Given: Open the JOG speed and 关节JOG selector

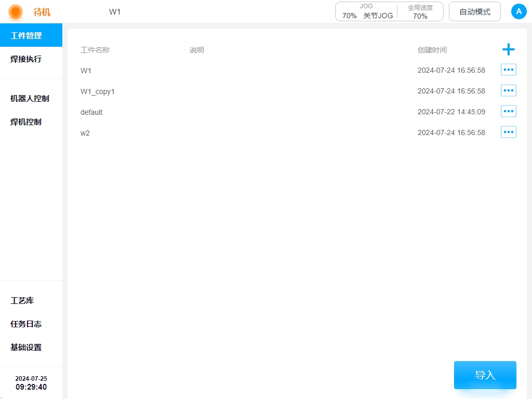Looking at the screenshot, I should click(x=367, y=11).
